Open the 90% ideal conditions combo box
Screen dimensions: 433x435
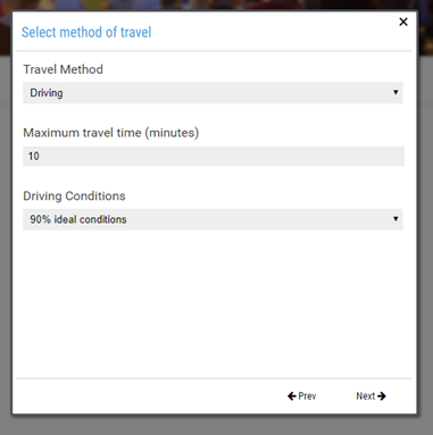pyautogui.click(x=213, y=219)
